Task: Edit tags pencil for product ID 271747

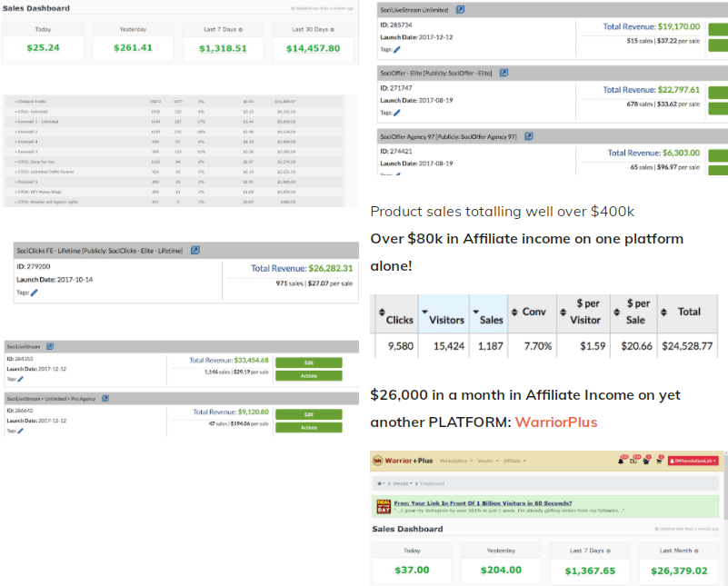Action: (x=397, y=113)
